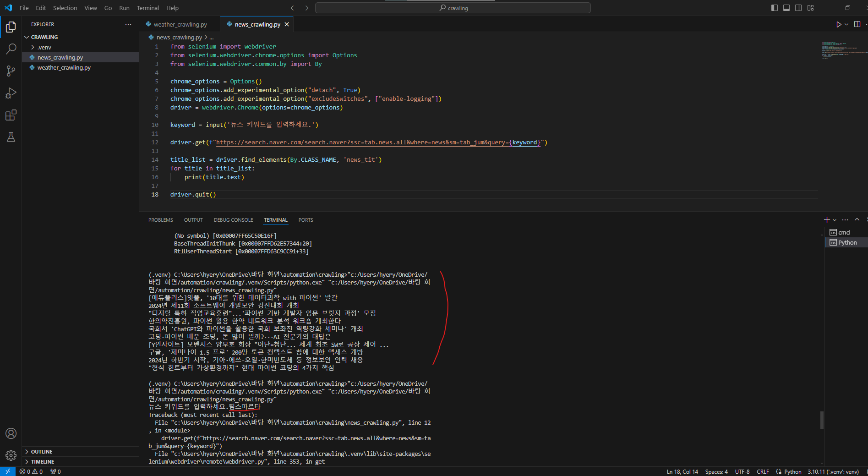Toggle primary side bar visibility

click(x=775, y=8)
